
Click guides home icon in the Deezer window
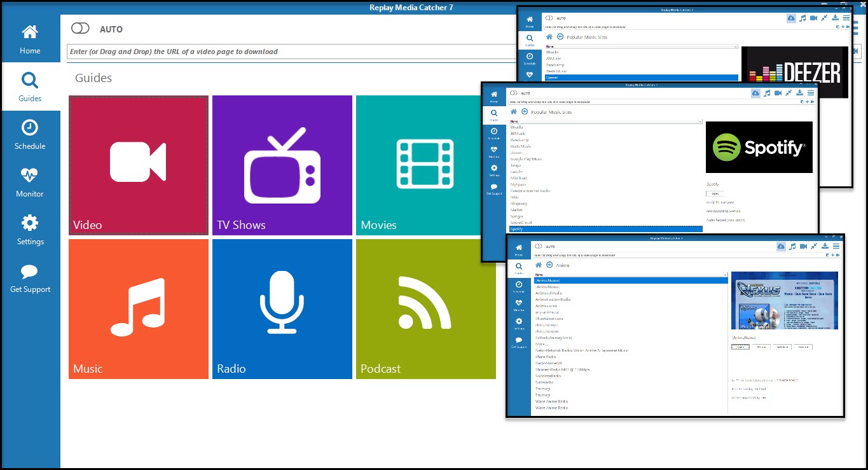point(549,37)
